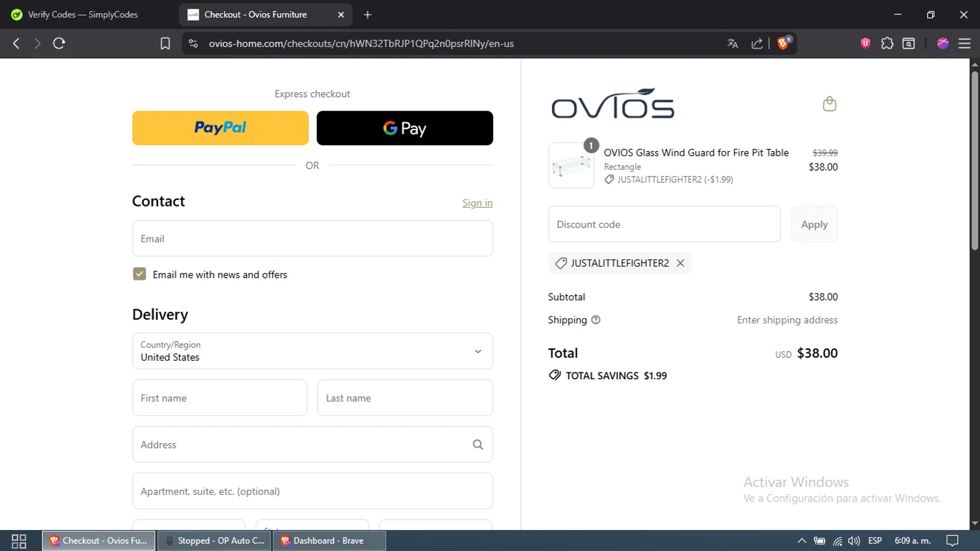Open the shopping bag cart icon
This screenshot has width=980, height=551.
click(829, 104)
